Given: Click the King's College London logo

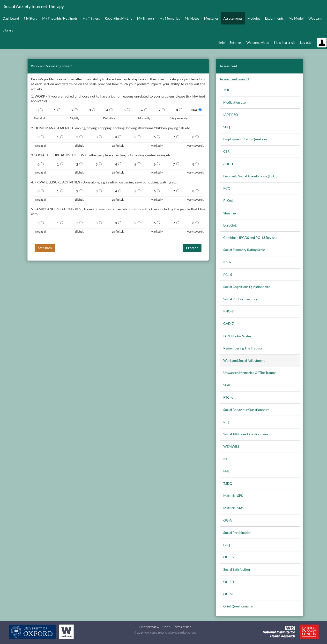Looking at the screenshot, I should click(309, 631).
